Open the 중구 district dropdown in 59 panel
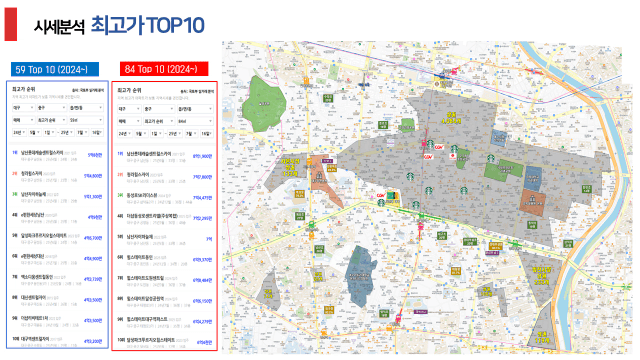This screenshot has width=640, height=360. (51, 108)
